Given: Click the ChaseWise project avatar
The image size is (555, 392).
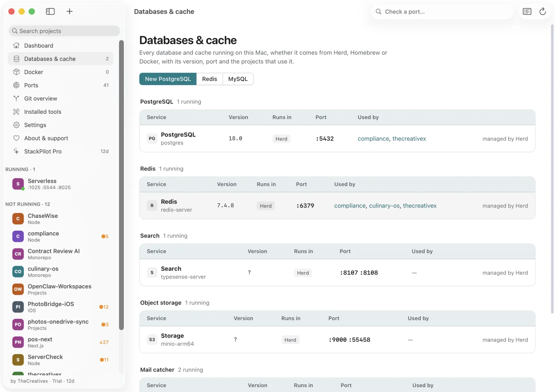Looking at the screenshot, I should click(18, 219).
